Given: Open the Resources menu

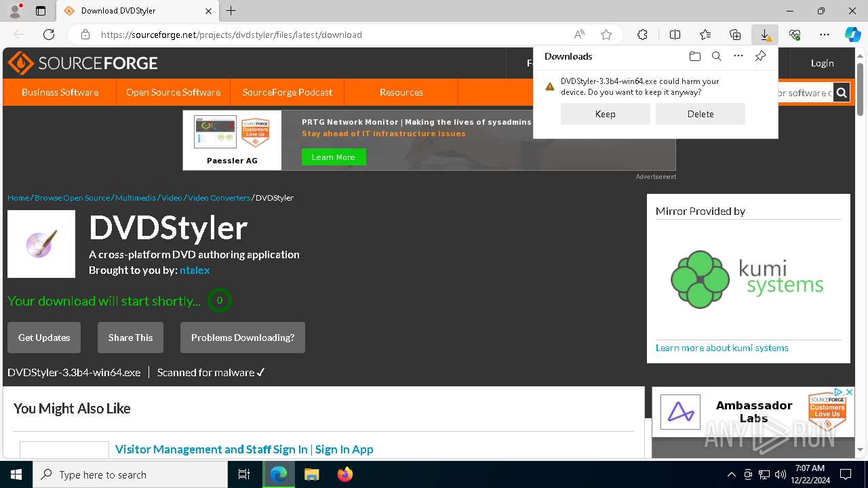Looking at the screenshot, I should [x=401, y=92].
